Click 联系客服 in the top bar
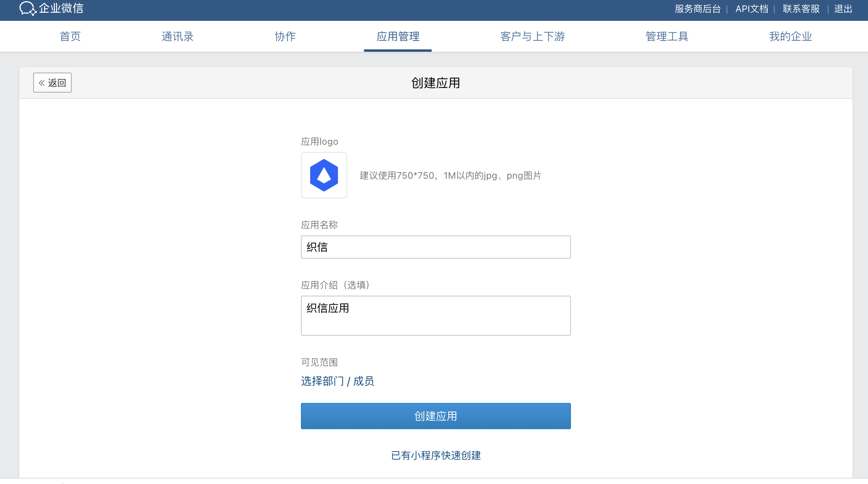The image size is (868, 484). point(801,9)
